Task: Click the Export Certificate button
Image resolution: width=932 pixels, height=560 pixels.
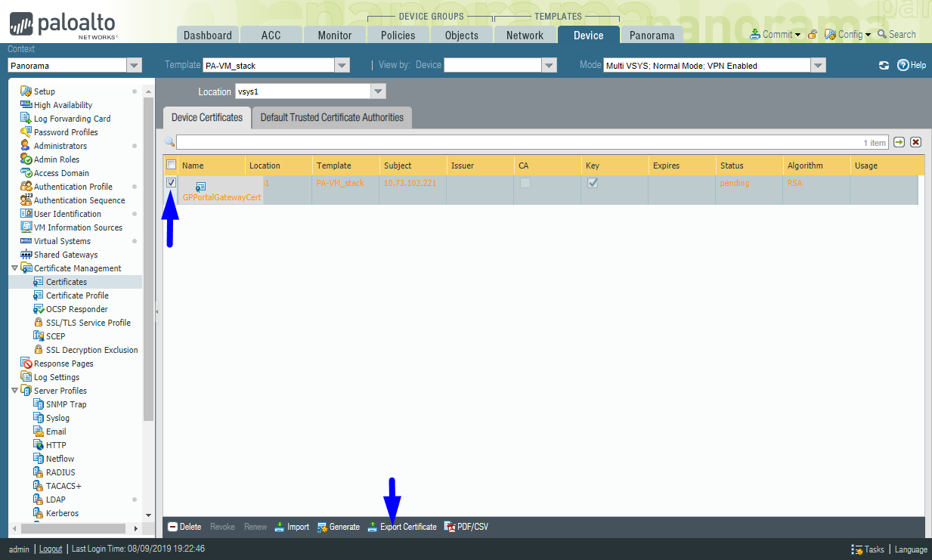Action: (402, 527)
